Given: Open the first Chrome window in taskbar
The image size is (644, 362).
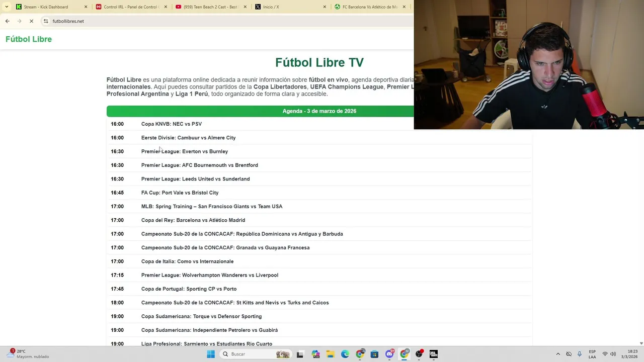Looking at the screenshot, I should tap(360, 354).
